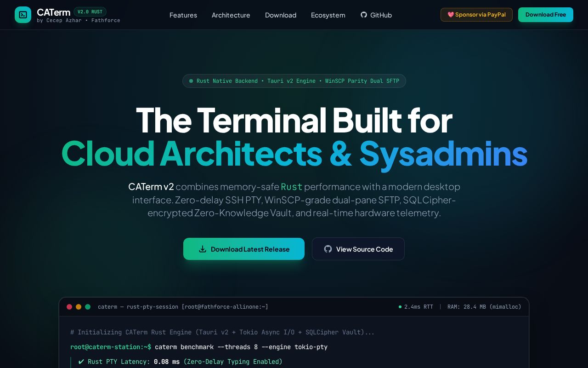Screen dimensions: 588x368
Task: Open the Ecosystem navigation link
Action: tap(328, 15)
